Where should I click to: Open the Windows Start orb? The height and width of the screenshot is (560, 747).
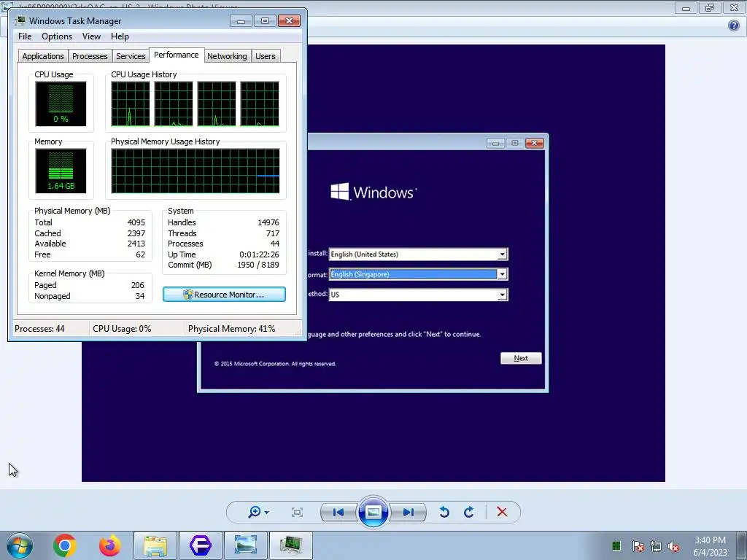point(20,545)
